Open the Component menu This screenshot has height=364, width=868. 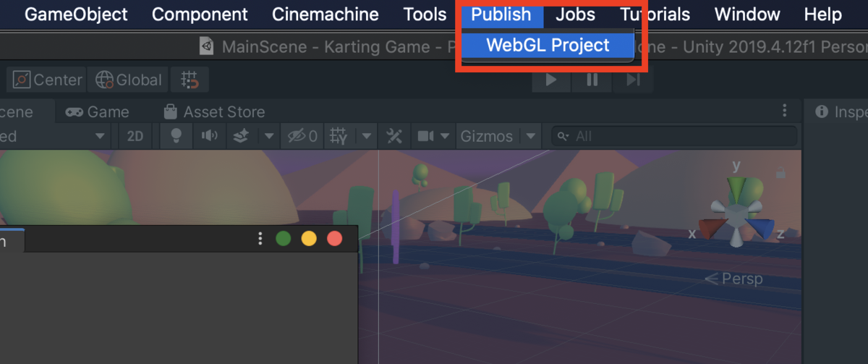(x=200, y=14)
